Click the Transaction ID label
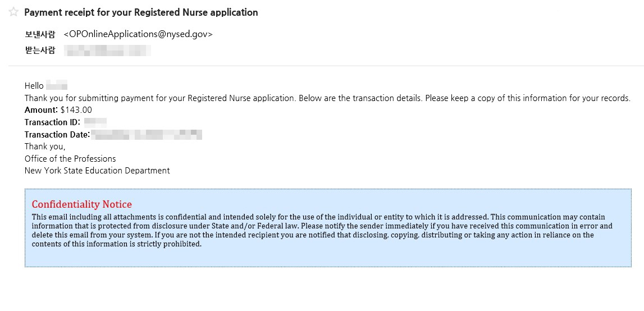Image resolution: width=644 pixels, height=311 pixels. tap(53, 122)
